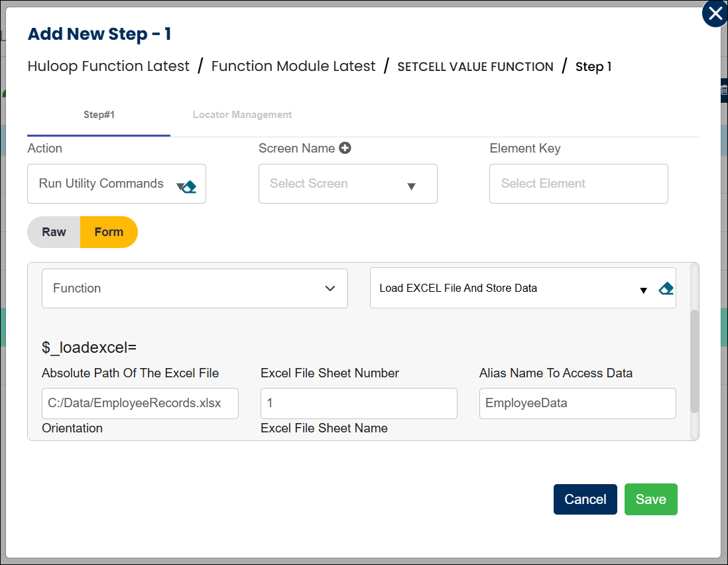Switch to Form input mode
This screenshot has height=565, width=728.
tap(109, 232)
